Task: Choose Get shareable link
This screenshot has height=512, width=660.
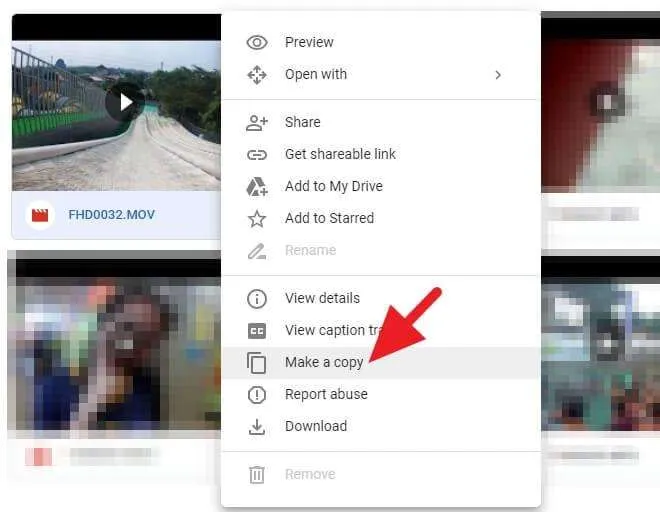Action: [381, 155]
